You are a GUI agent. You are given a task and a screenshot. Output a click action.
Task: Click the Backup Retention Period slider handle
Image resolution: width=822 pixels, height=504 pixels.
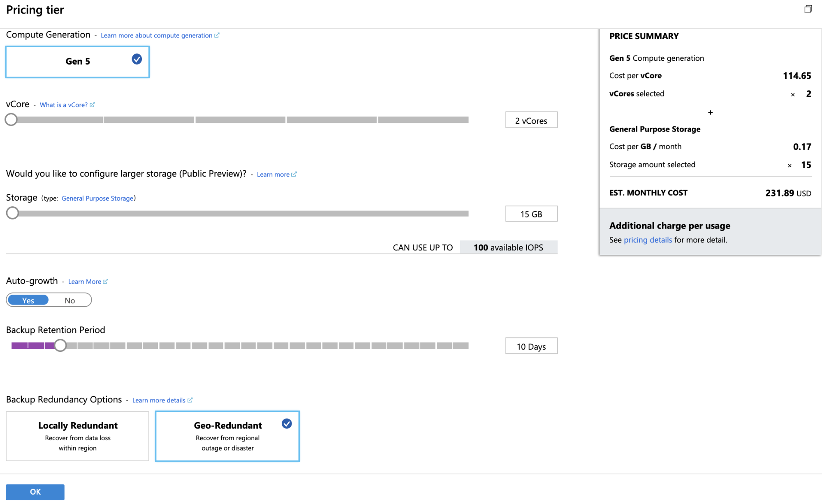coord(60,346)
